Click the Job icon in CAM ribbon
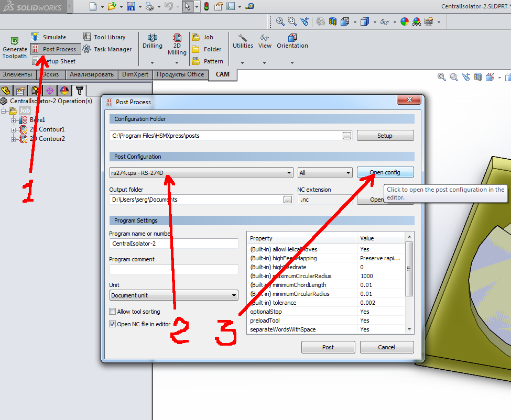511x420 pixels. click(x=203, y=37)
